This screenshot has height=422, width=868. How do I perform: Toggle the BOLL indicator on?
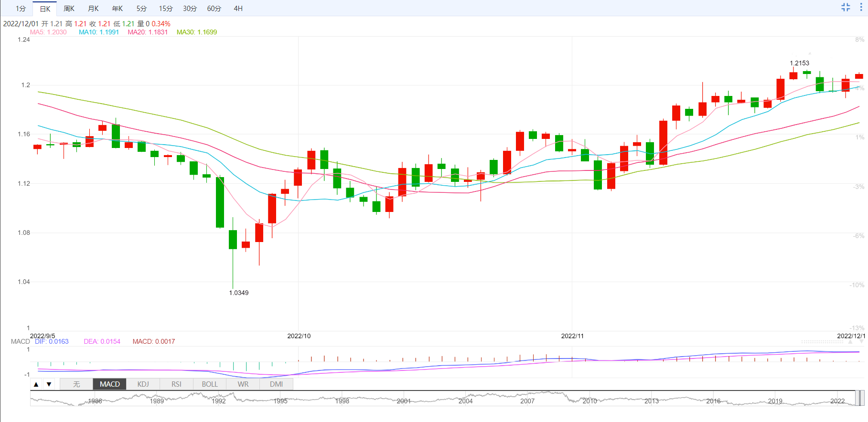click(209, 384)
